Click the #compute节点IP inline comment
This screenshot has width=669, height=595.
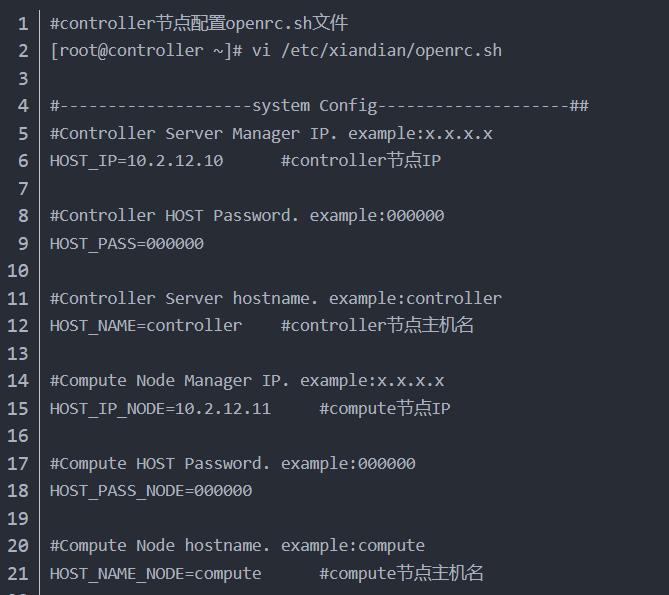pyautogui.click(x=385, y=408)
